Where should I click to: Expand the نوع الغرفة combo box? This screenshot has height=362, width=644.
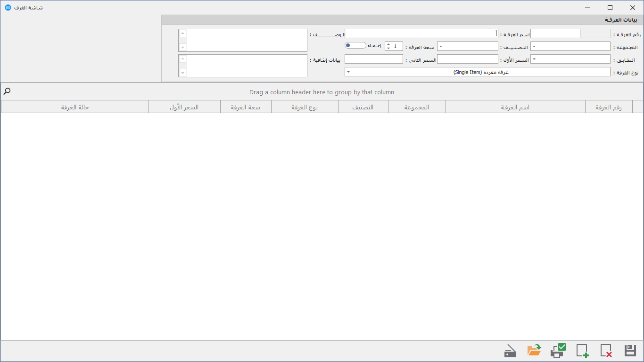tap(348, 72)
